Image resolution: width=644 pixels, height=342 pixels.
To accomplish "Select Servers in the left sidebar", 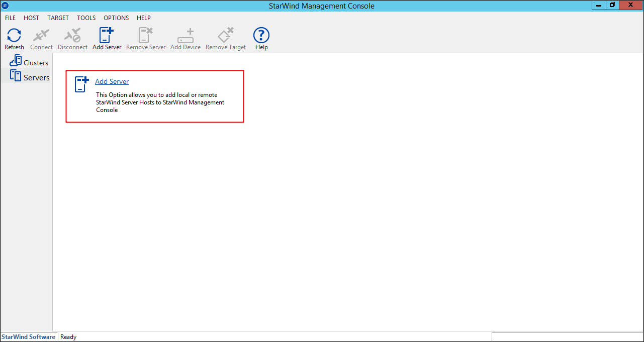I will (30, 77).
